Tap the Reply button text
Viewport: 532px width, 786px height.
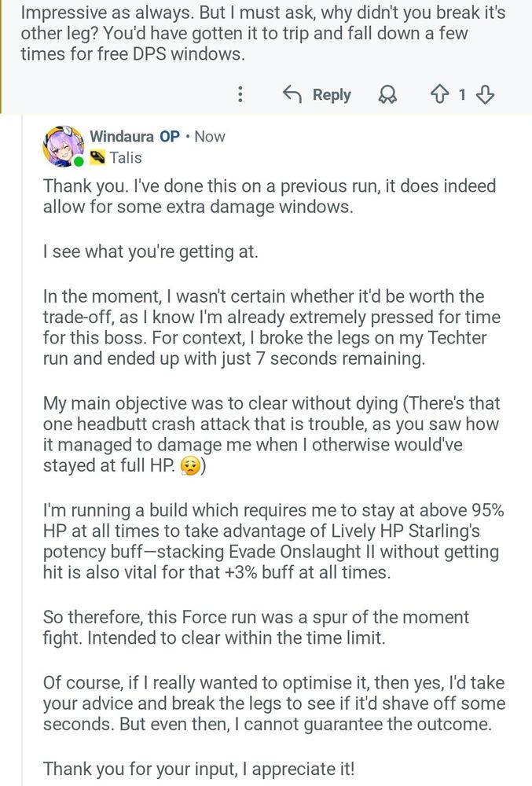(331, 95)
